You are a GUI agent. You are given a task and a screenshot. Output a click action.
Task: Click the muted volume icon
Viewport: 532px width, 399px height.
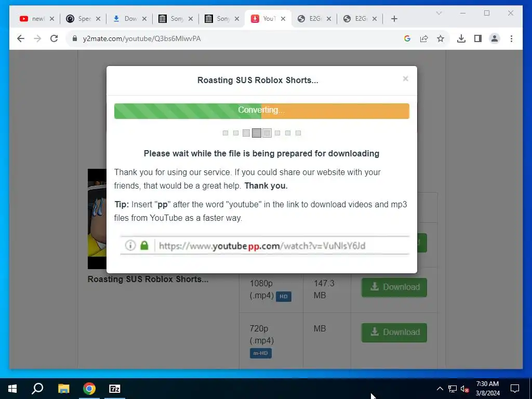coord(465,389)
